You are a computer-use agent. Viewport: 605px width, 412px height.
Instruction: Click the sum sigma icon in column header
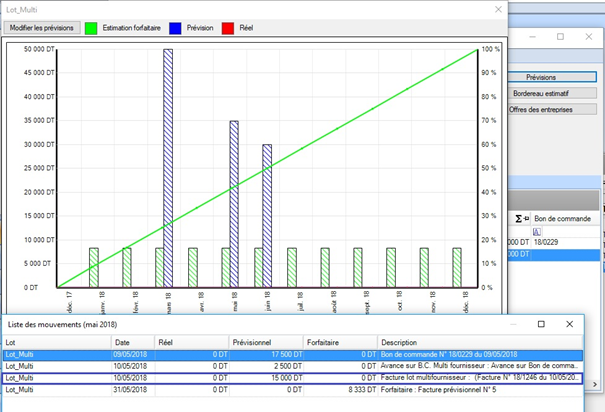point(517,218)
